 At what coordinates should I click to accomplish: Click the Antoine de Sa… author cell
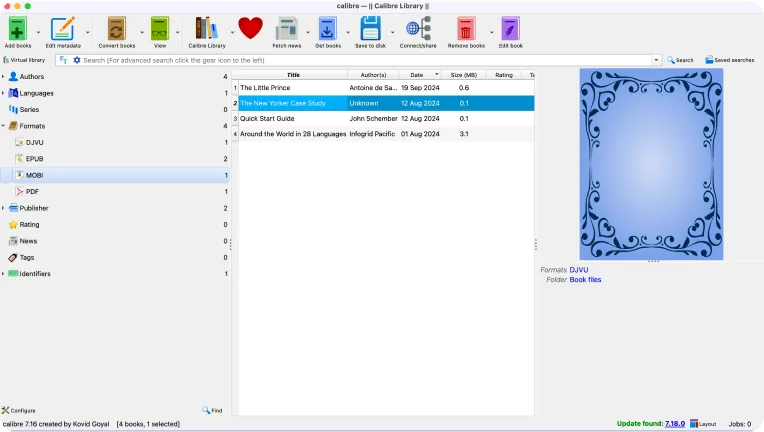pyautogui.click(x=373, y=88)
